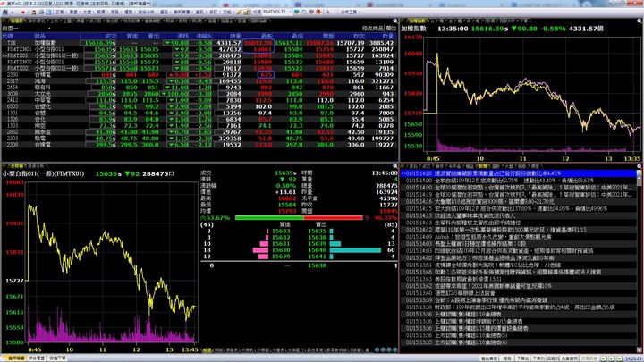Click the monitor icon right of code dropdown
Viewport: 644px width, 362px height.
297,12
